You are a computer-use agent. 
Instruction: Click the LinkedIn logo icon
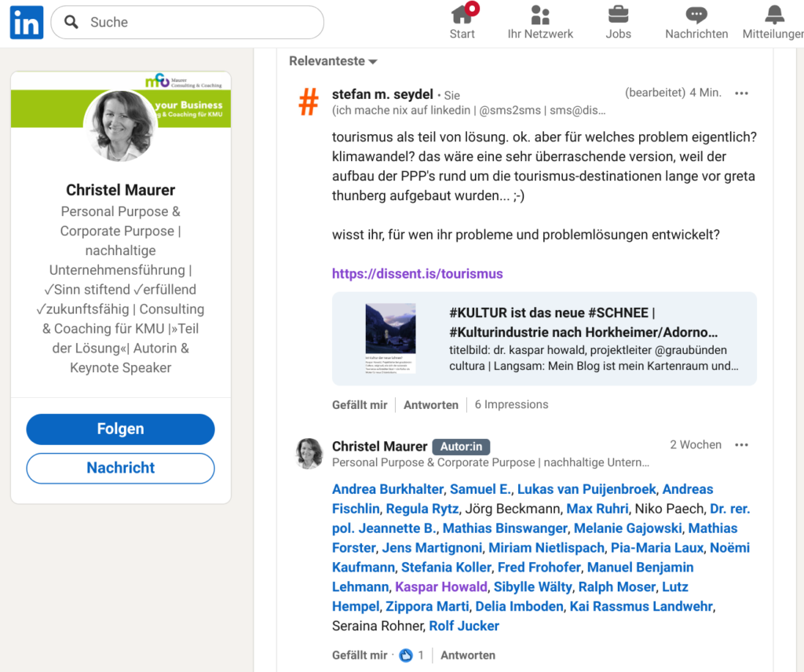pos(26,23)
